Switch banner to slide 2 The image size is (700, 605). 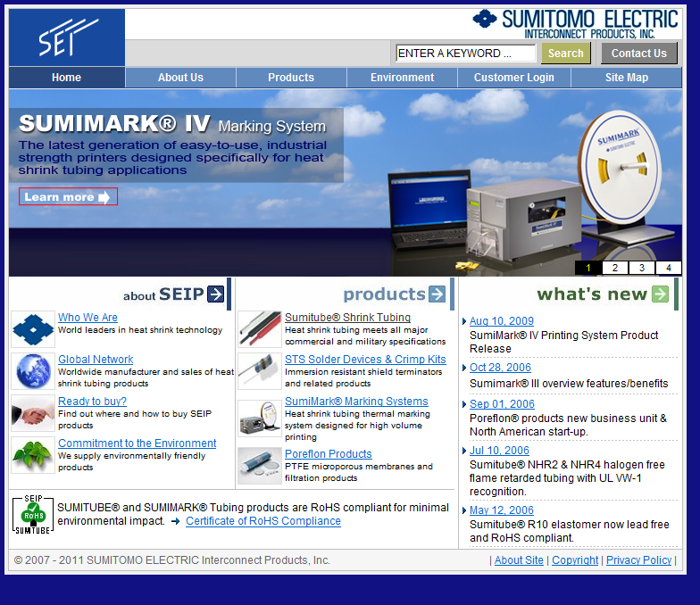(x=614, y=268)
